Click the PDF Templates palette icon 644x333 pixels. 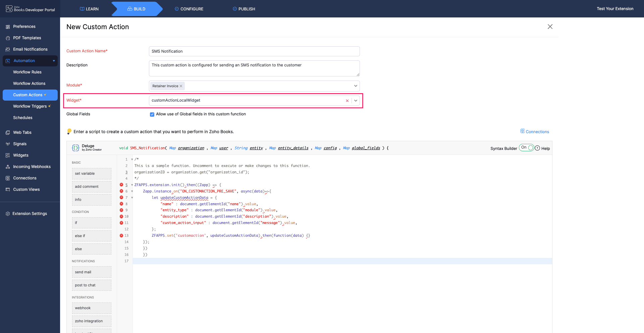[8, 38]
